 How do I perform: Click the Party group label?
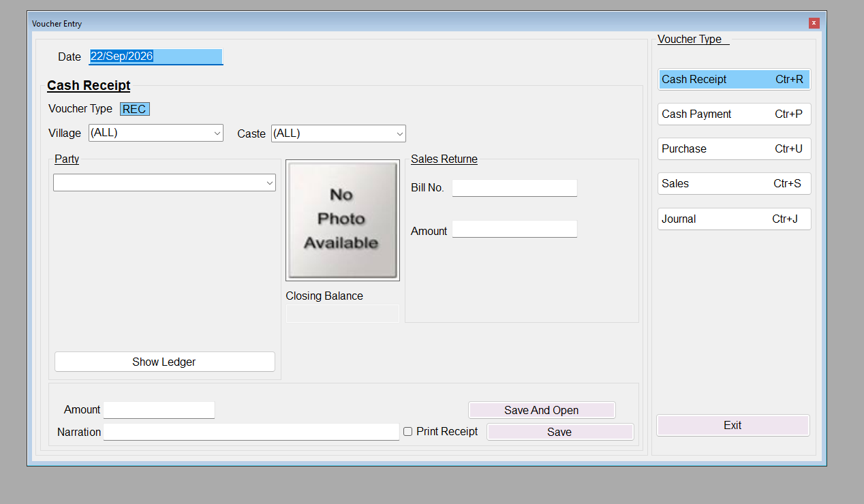click(x=67, y=159)
